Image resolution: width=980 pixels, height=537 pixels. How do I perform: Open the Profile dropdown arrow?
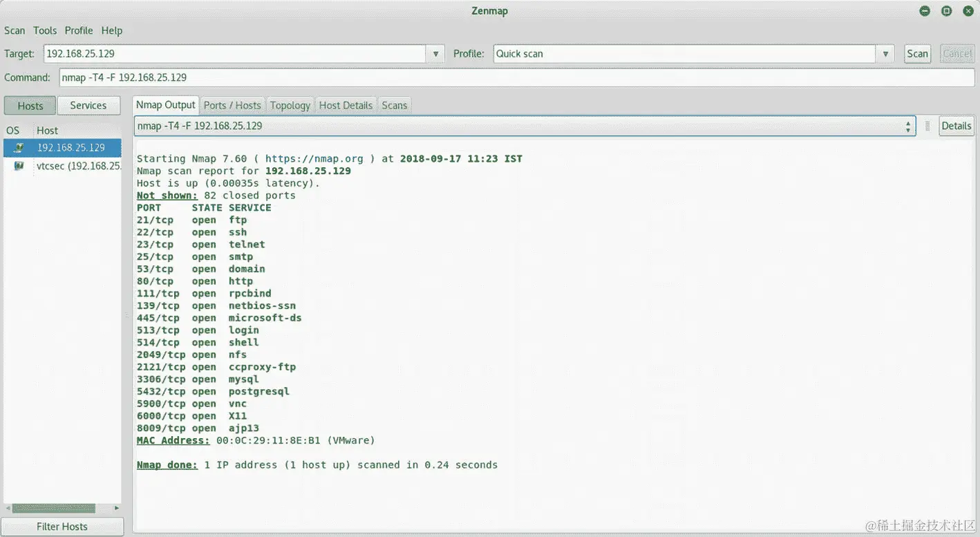click(x=886, y=54)
